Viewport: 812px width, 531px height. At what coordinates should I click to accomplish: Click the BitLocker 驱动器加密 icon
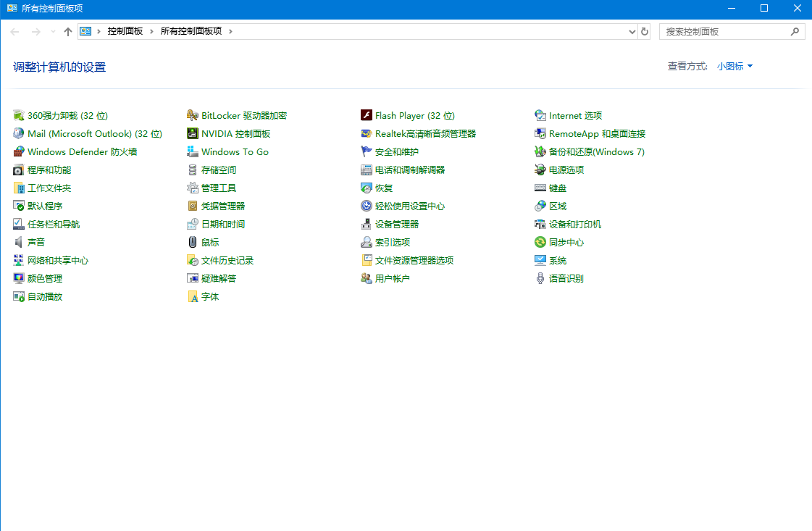click(x=193, y=115)
